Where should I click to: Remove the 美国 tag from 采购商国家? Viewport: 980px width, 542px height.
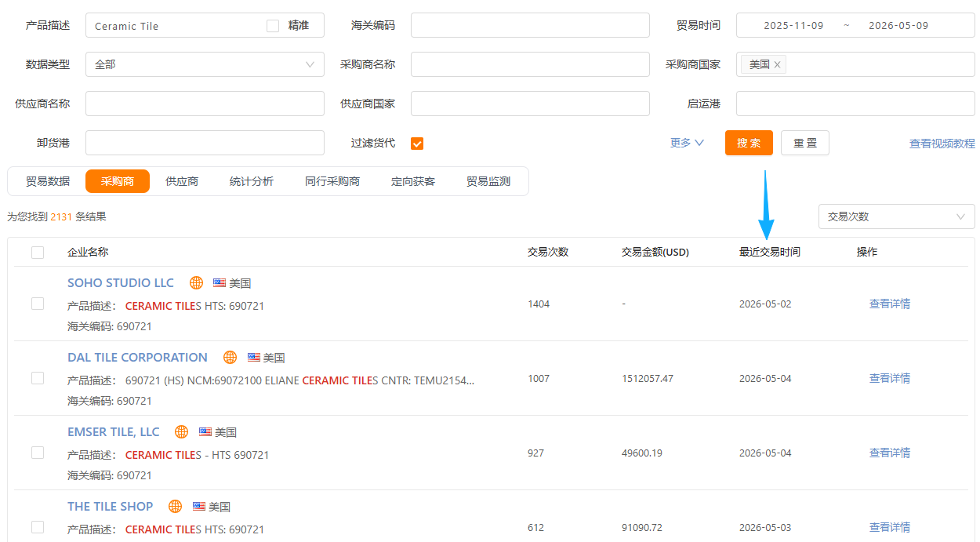[777, 65]
